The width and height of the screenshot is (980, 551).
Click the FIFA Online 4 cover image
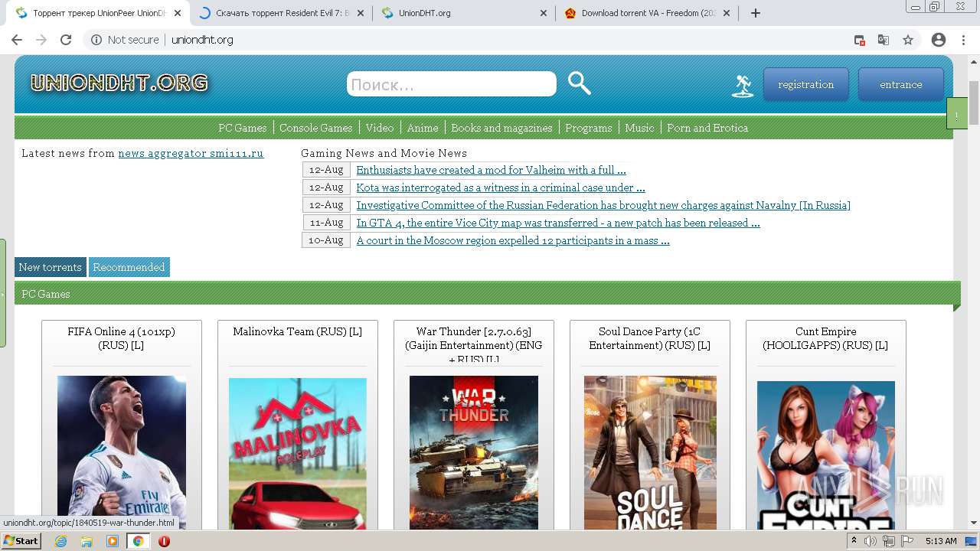pyautogui.click(x=121, y=452)
